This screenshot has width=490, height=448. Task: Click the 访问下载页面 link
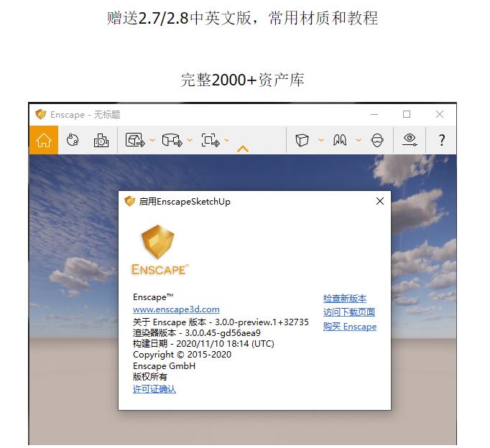349,312
